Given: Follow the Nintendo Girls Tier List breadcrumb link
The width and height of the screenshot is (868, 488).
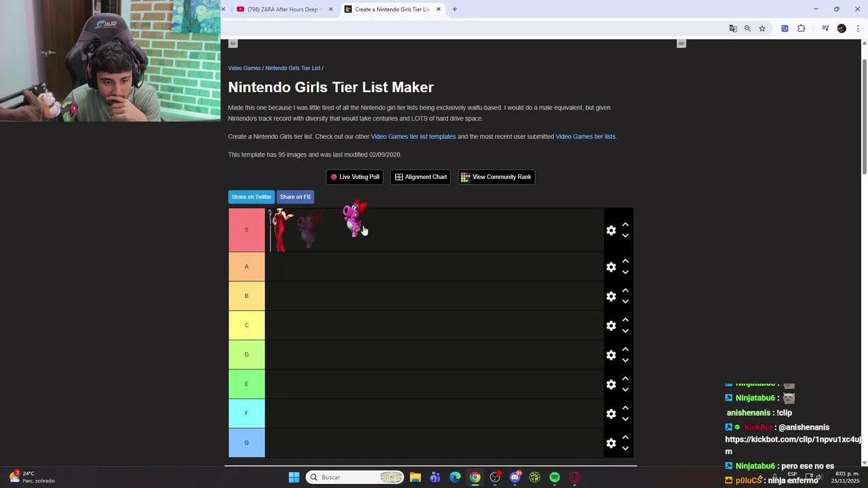Looking at the screenshot, I should coord(292,68).
